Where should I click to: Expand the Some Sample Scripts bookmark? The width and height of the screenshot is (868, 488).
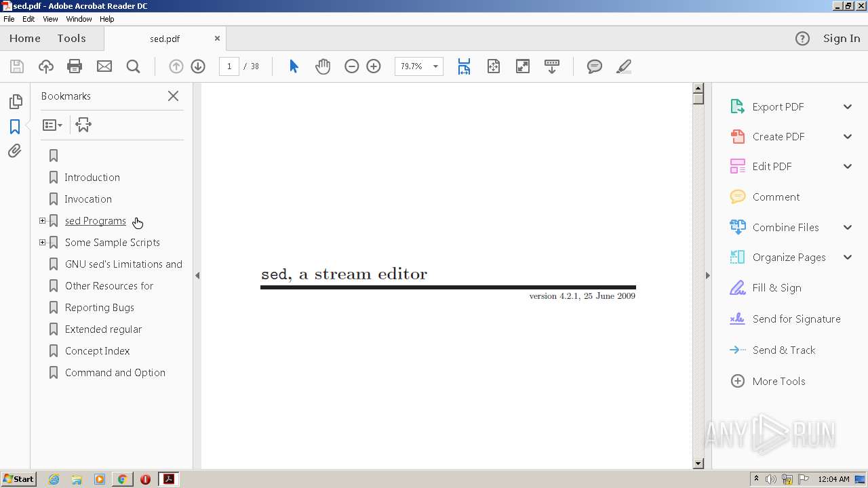(x=42, y=243)
